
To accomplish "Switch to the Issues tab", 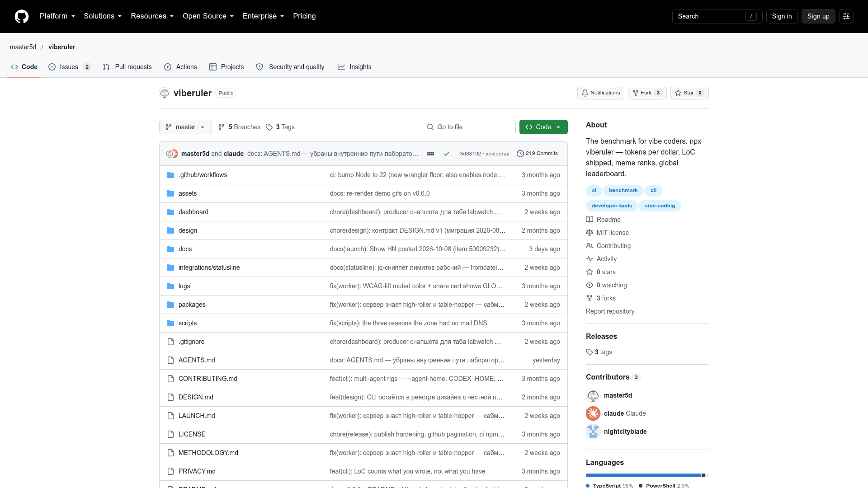I will pyautogui.click(x=70, y=67).
